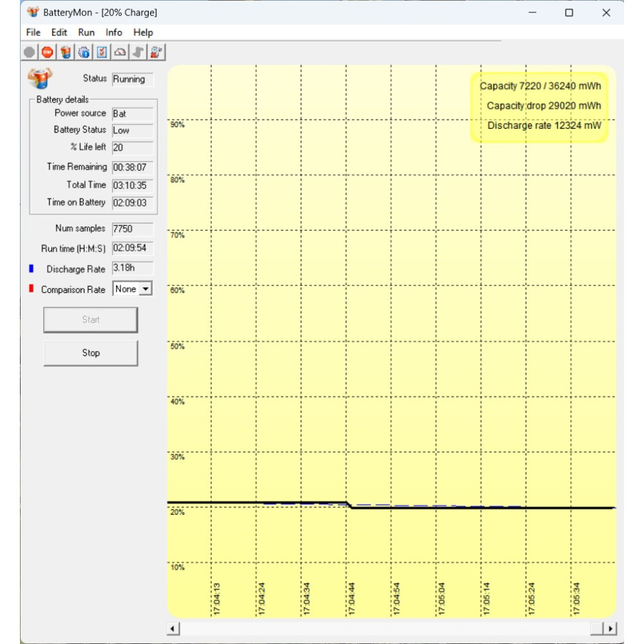Click the grayed-out octagon start toolbar icon

(30, 52)
